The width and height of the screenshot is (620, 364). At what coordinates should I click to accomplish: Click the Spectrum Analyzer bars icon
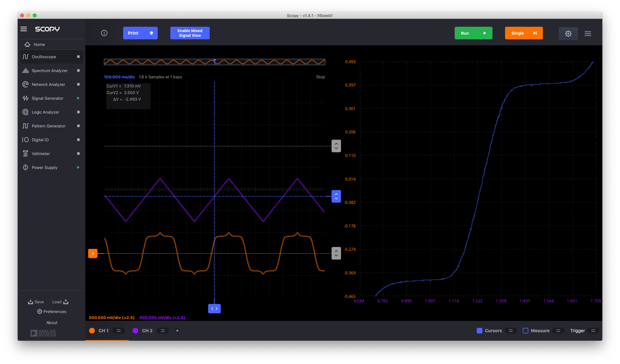click(26, 70)
